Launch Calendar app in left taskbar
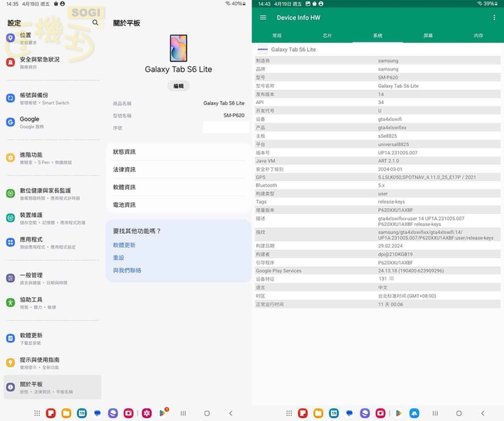The height and width of the screenshot is (421, 504). [x=82, y=413]
